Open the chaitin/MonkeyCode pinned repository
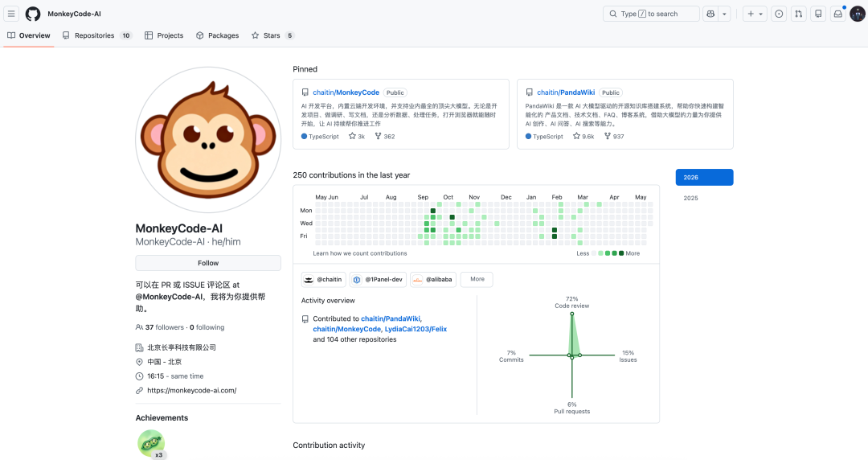The width and height of the screenshot is (868, 460). pyautogui.click(x=346, y=92)
